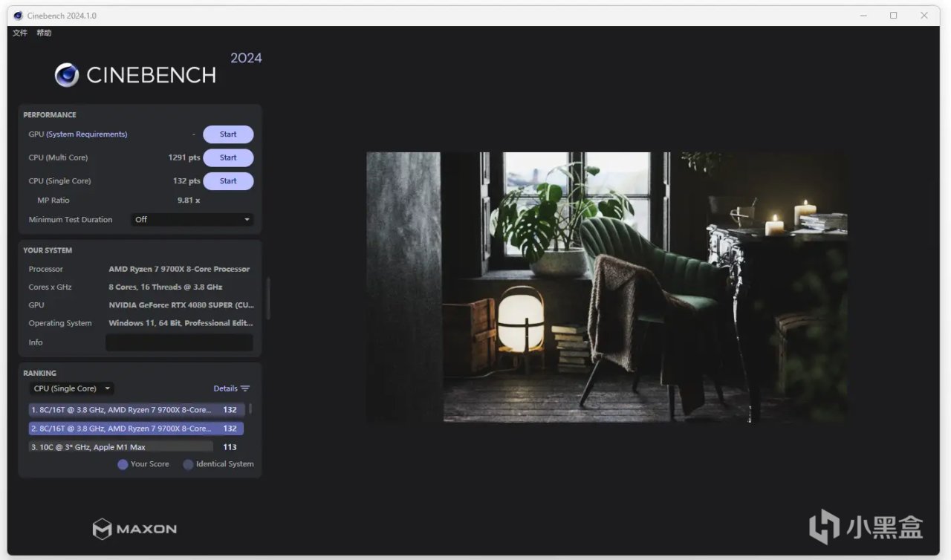Image resolution: width=951 pixels, height=560 pixels.
Task: Click the Windows 11 operating system text
Action: pyautogui.click(x=181, y=323)
